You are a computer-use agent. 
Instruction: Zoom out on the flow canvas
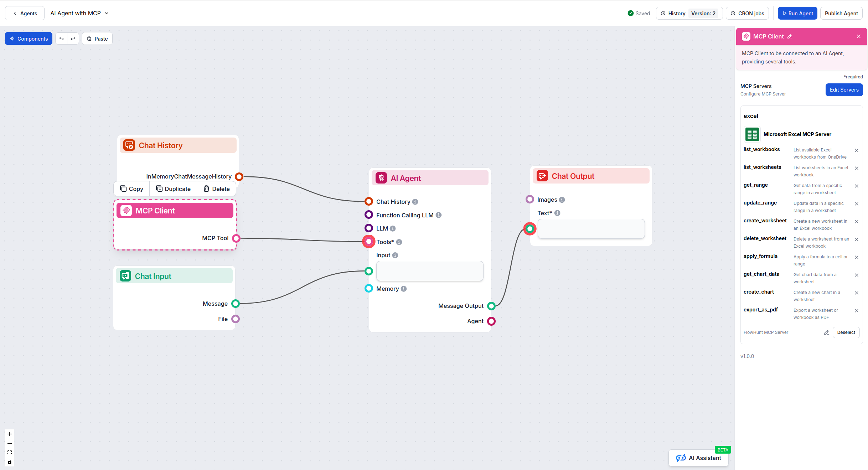9,443
